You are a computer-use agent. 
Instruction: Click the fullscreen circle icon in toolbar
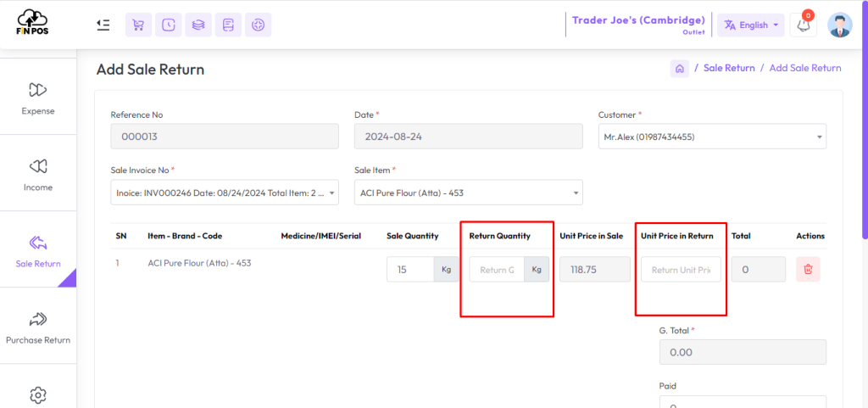pos(258,25)
